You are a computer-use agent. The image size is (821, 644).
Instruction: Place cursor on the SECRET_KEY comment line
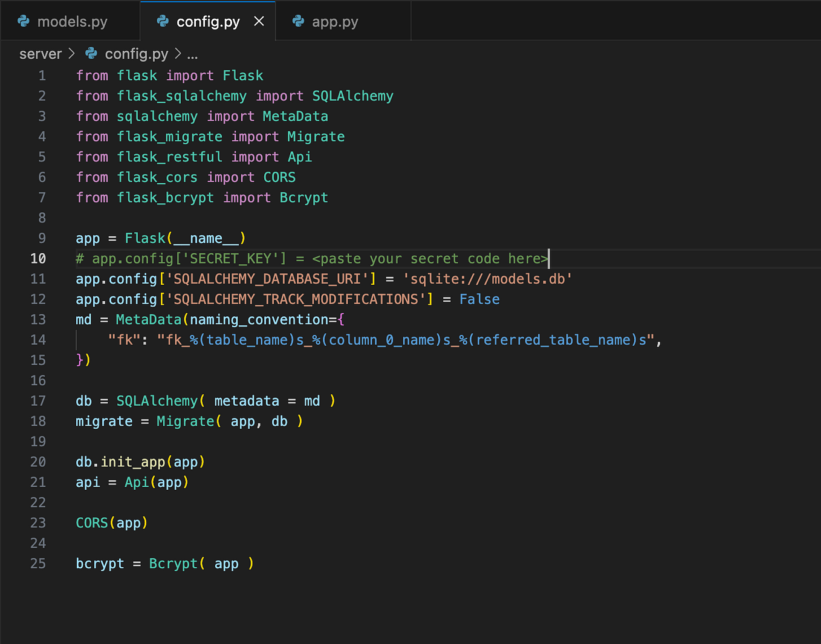pos(302,258)
